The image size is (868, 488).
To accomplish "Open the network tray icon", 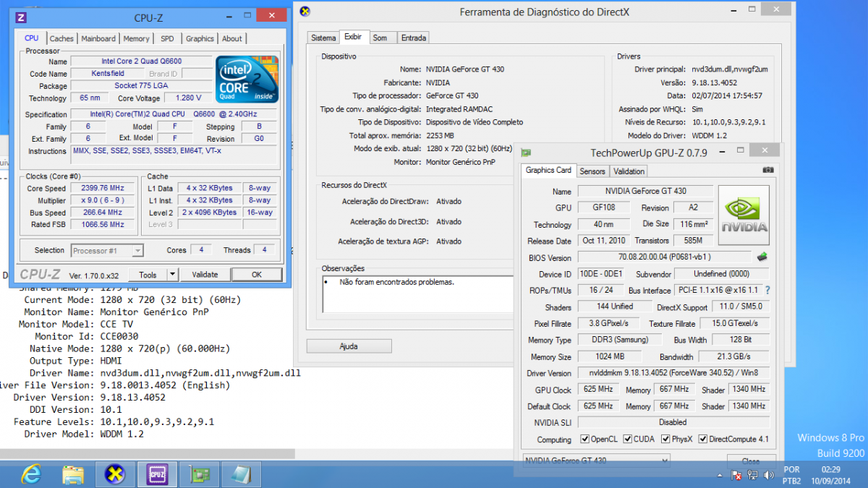I will point(753,475).
